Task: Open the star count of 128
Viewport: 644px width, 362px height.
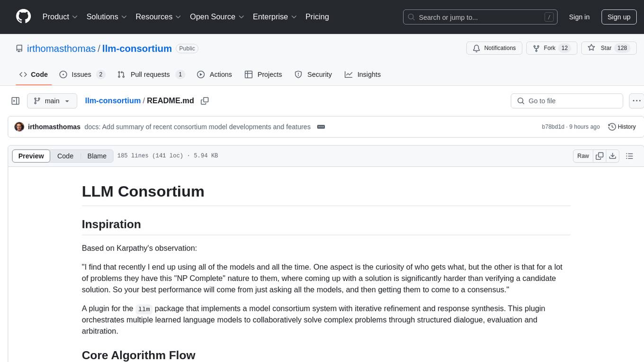Action: [622, 48]
